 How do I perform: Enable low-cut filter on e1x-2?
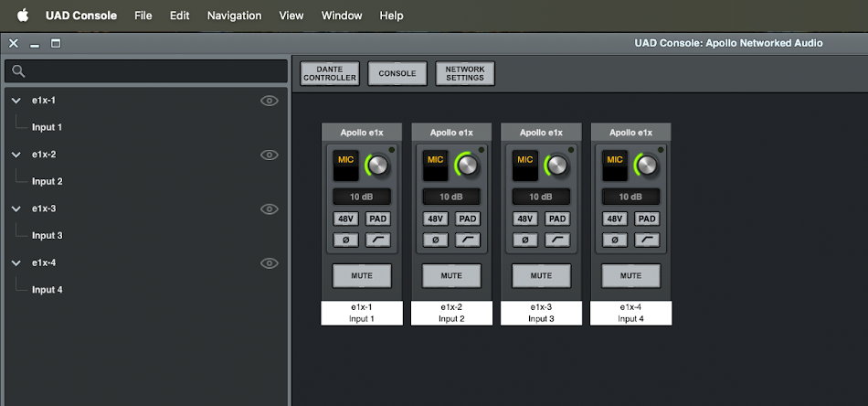468,240
